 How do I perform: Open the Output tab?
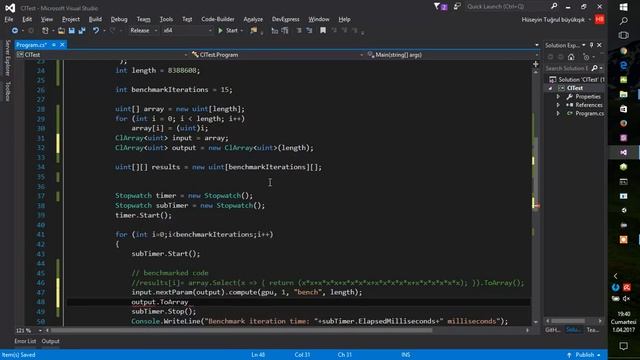51,341
